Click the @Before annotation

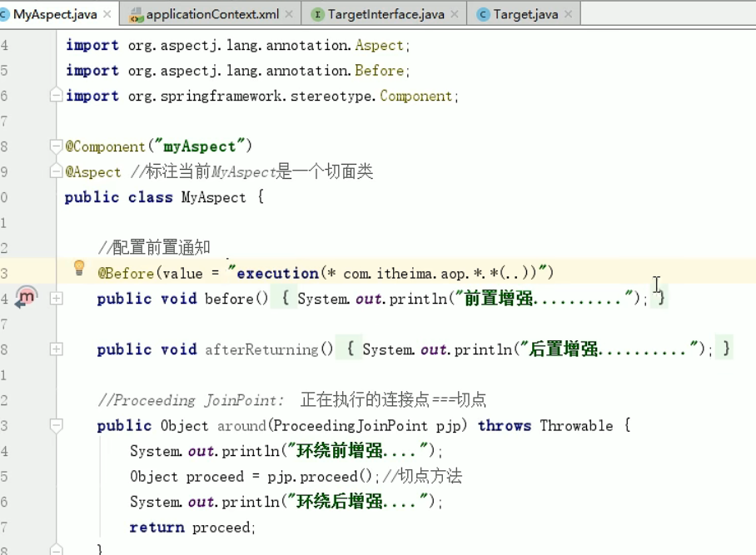pos(126,273)
